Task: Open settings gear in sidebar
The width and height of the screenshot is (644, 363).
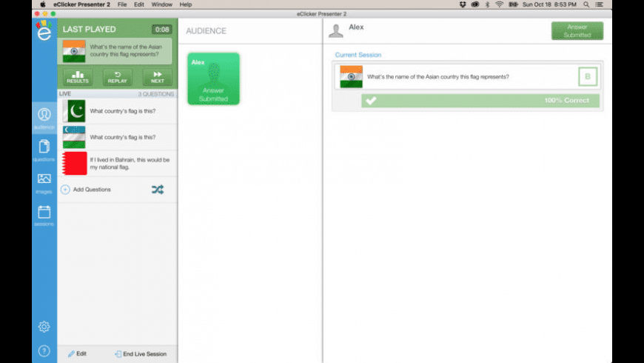Action: click(44, 327)
